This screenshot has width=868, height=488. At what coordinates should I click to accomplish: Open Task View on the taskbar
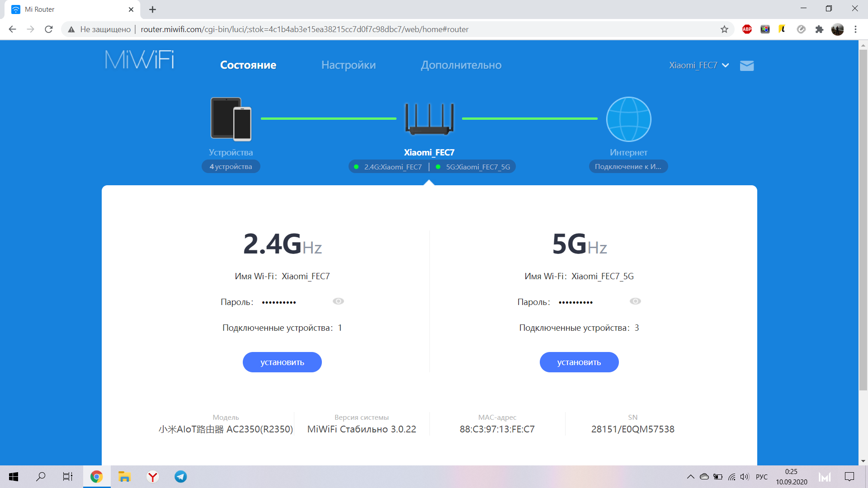(x=68, y=477)
